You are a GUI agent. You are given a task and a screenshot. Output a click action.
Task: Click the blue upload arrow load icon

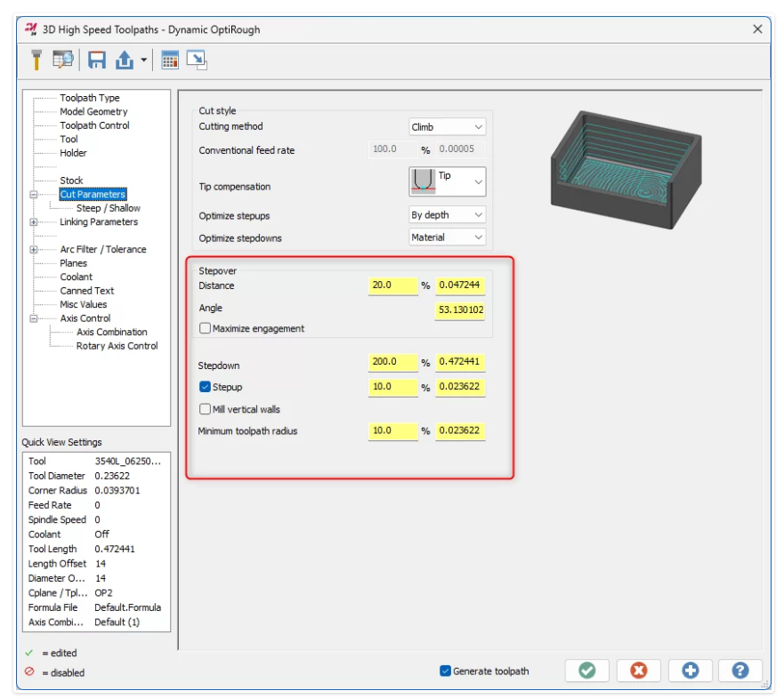click(124, 60)
